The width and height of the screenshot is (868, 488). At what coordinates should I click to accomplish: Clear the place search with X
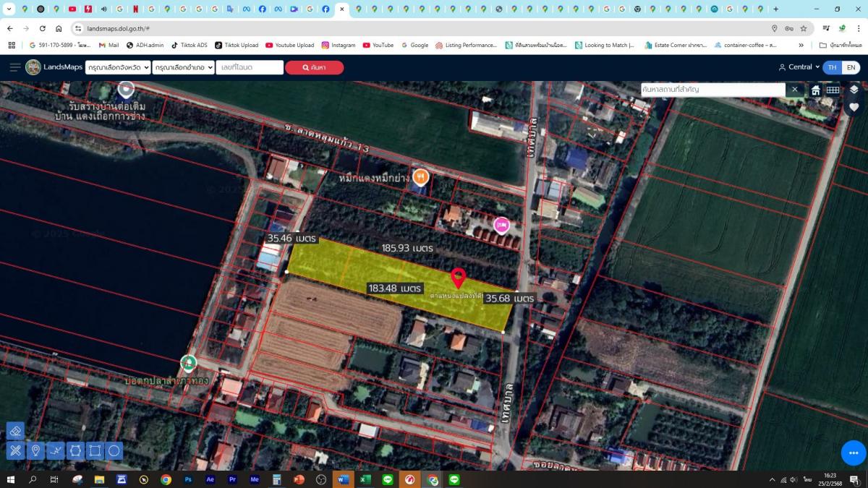click(794, 90)
